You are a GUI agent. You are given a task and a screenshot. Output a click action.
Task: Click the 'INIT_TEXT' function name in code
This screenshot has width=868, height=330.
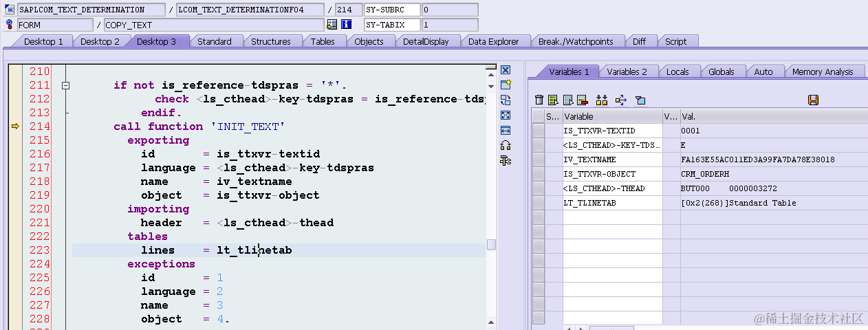point(247,126)
